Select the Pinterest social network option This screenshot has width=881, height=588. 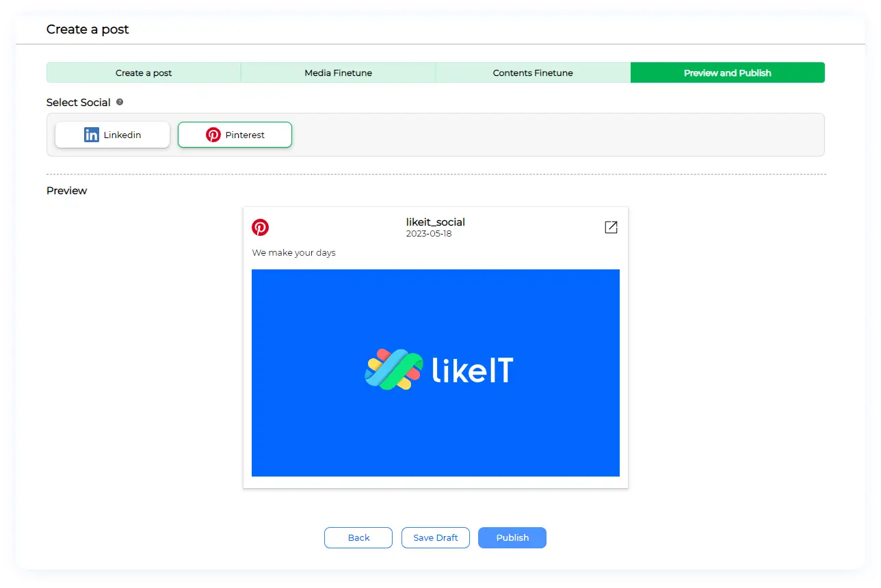pyautogui.click(x=235, y=135)
